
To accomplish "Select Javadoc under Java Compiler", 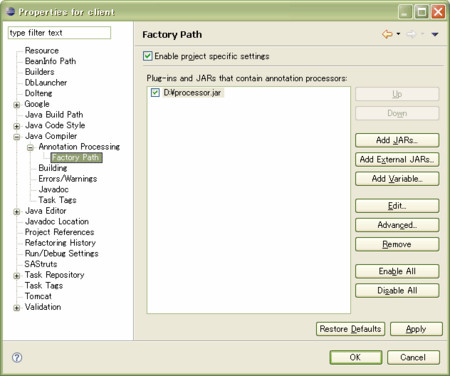I will [53, 189].
